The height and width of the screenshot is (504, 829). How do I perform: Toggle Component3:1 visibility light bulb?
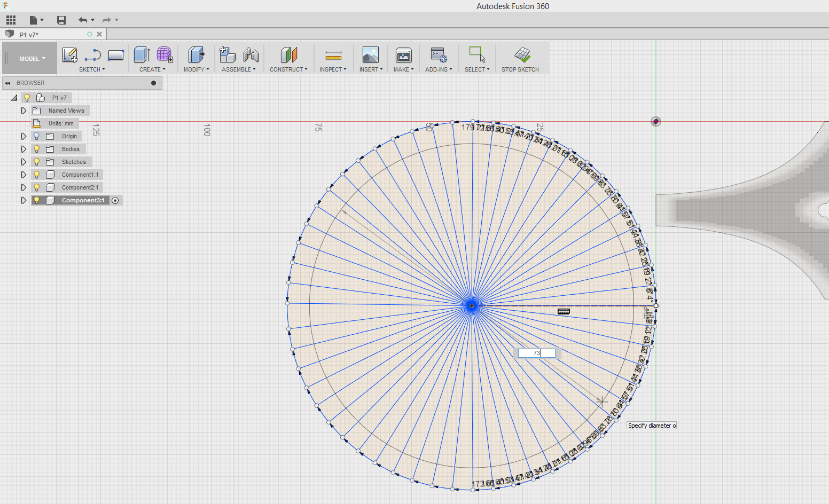pyautogui.click(x=36, y=200)
